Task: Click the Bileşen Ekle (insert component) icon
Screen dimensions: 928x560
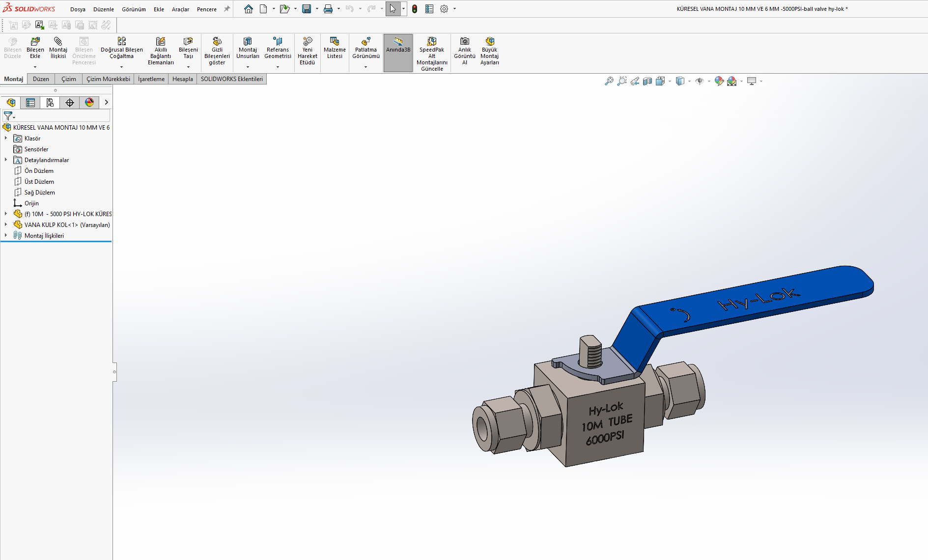Action: click(35, 41)
